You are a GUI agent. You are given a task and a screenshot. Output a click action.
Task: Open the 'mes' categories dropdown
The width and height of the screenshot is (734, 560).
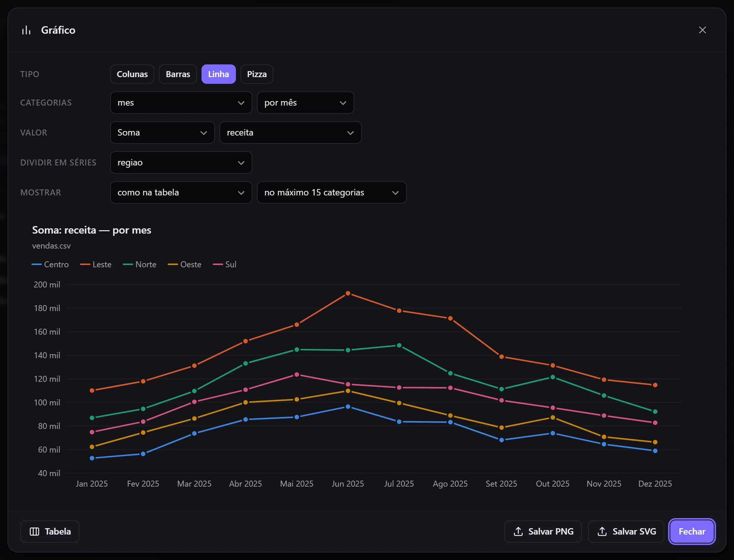point(181,103)
